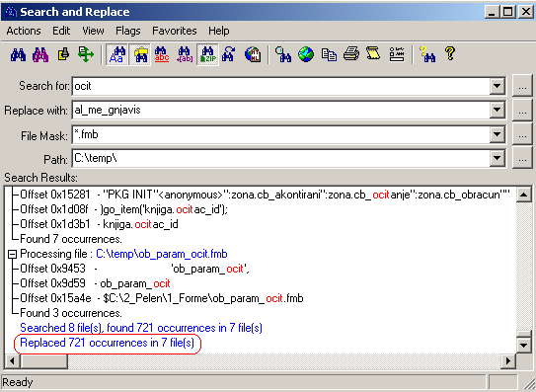Collapse the ob_param_ocit.fmb processing node

(x=12, y=254)
